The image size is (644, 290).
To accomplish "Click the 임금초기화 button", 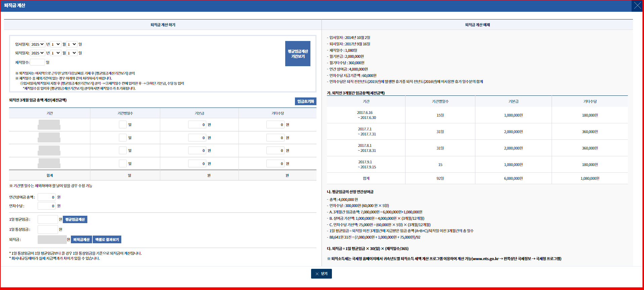I will click(306, 101).
